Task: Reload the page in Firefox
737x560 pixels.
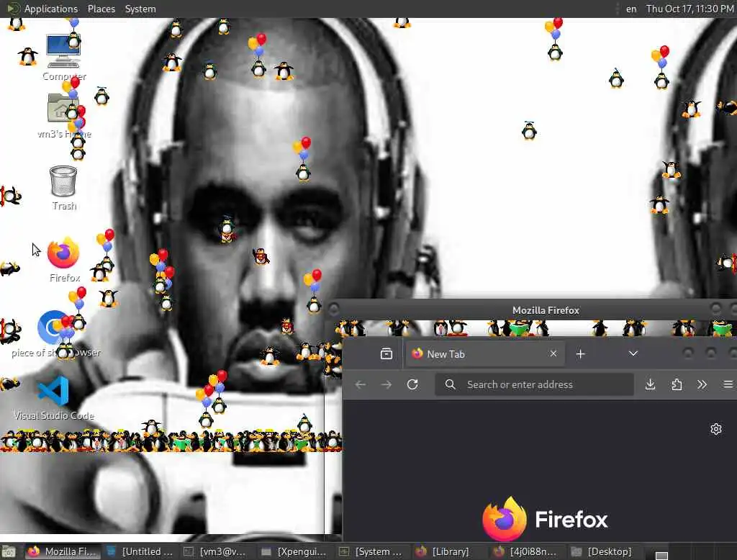Action: 412,384
